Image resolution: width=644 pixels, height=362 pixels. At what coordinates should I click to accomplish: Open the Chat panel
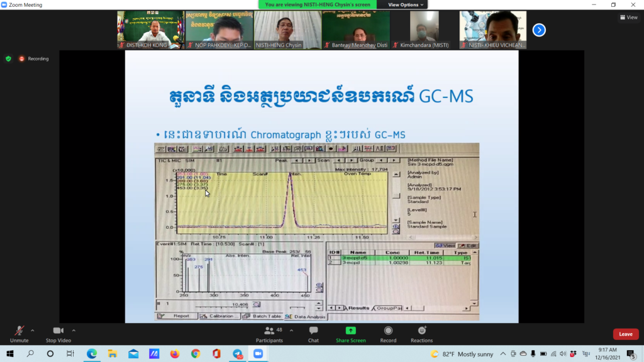pos(313,333)
